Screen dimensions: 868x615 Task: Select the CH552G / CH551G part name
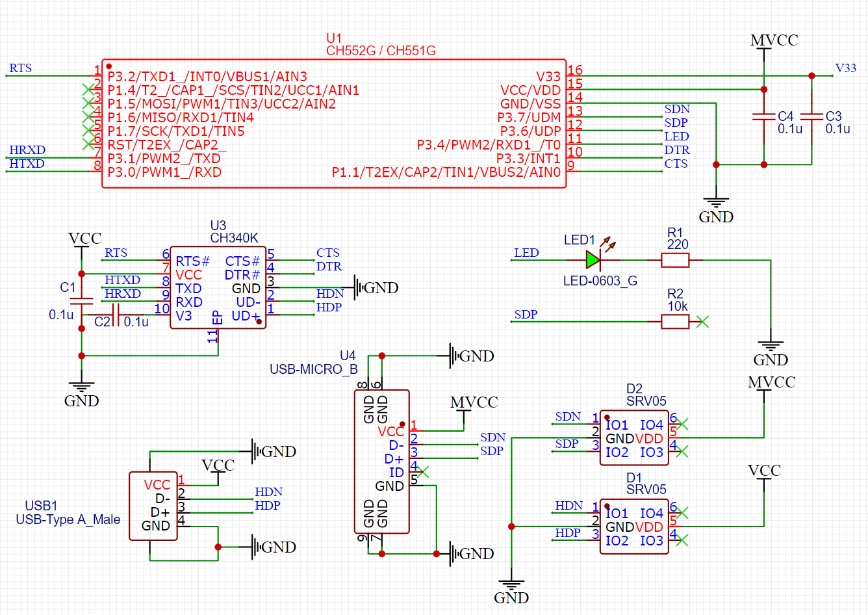[x=381, y=51]
